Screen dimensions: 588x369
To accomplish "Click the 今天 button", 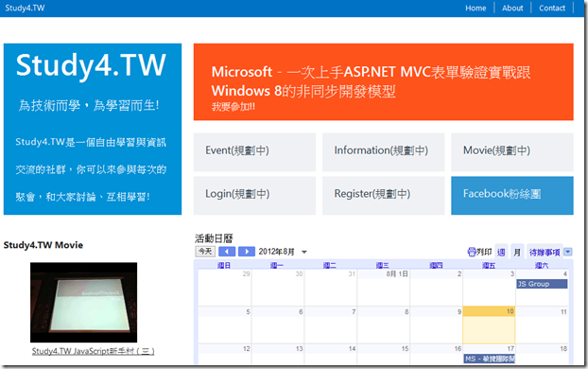I will click(x=205, y=252).
